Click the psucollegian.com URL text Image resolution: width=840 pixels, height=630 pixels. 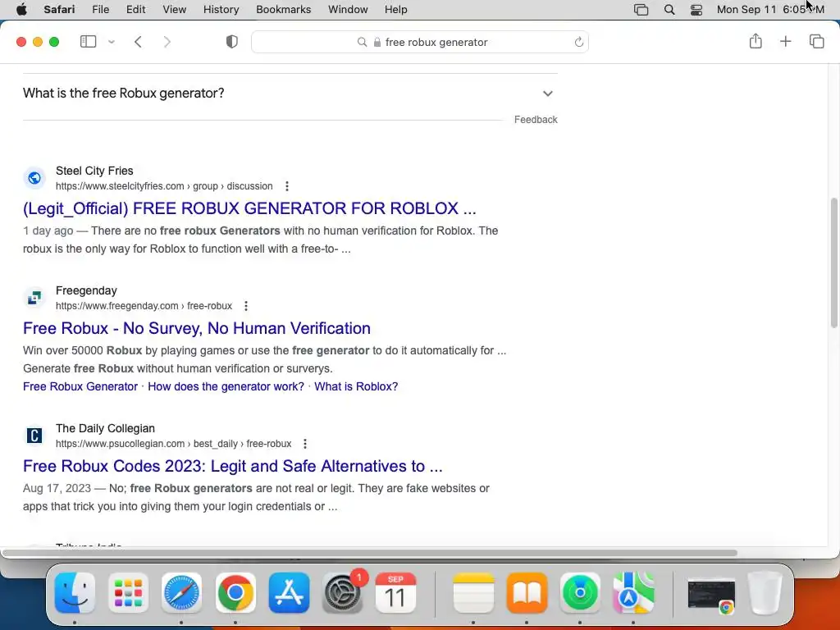pyautogui.click(x=174, y=444)
